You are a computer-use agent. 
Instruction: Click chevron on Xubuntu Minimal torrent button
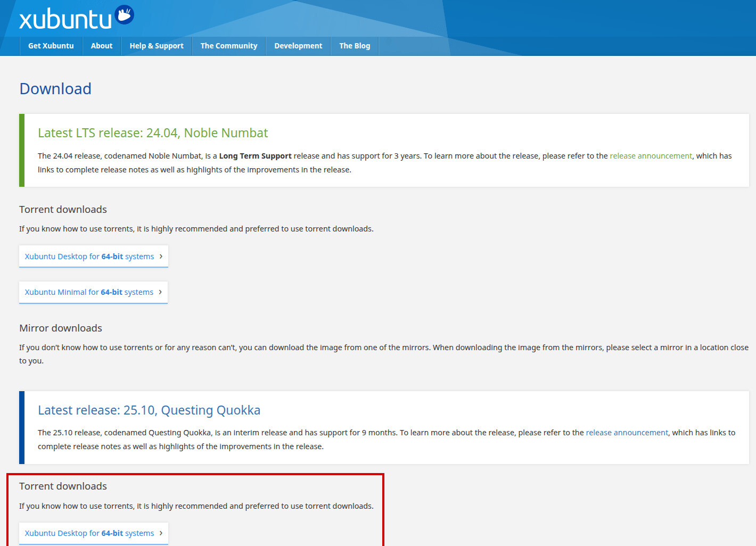[160, 292]
